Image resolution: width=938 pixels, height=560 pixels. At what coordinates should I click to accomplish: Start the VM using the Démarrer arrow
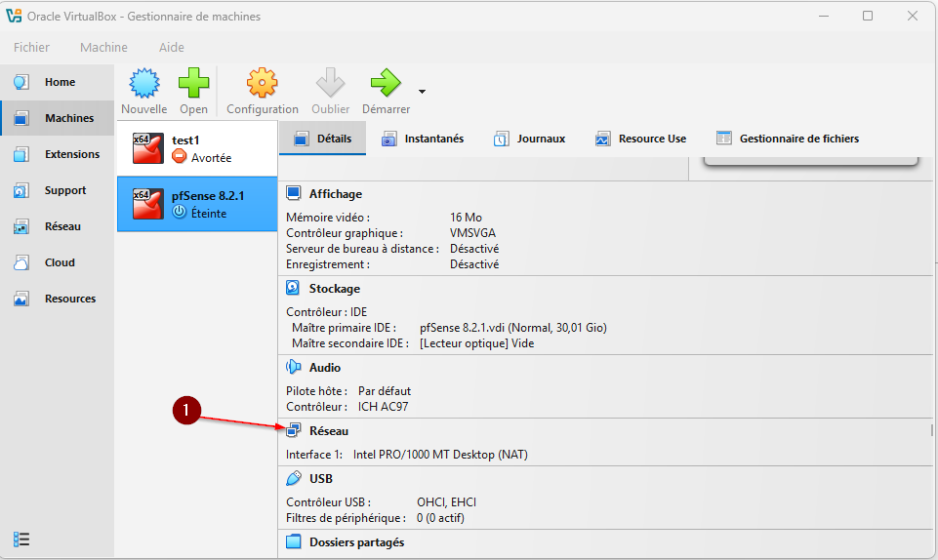tap(386, 84)
